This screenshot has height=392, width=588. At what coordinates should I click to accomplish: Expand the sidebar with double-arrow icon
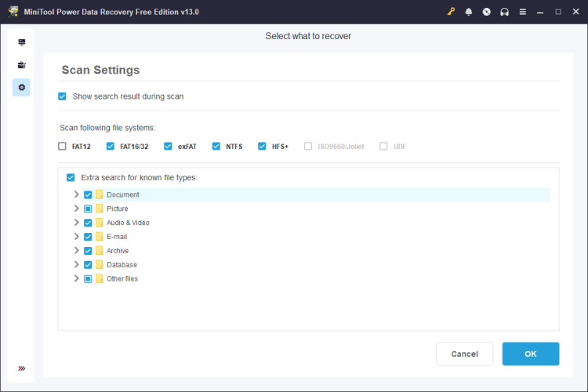click(x=21, y=368)
